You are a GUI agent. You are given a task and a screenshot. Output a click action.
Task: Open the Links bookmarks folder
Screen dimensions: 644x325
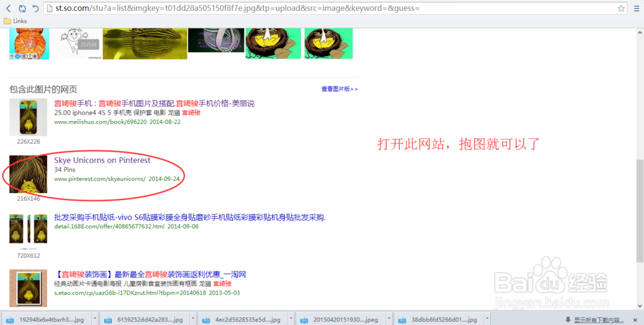coord(15,21)
